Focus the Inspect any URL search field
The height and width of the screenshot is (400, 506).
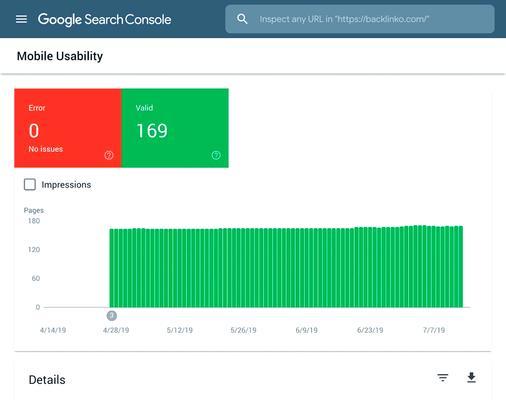tap(360, 19)
